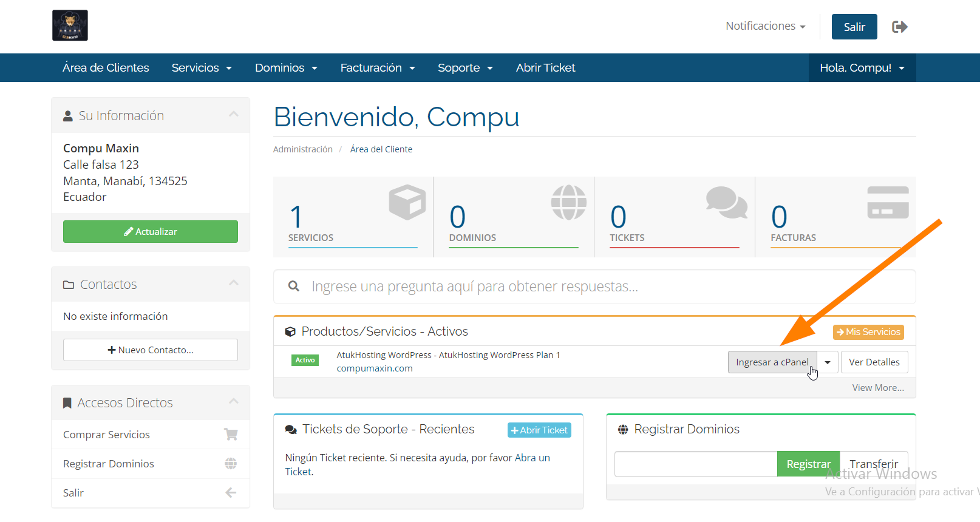Screen dimensions: 980x522
Task: Open the Notificaciones dropdown
Action: (765, 26)
